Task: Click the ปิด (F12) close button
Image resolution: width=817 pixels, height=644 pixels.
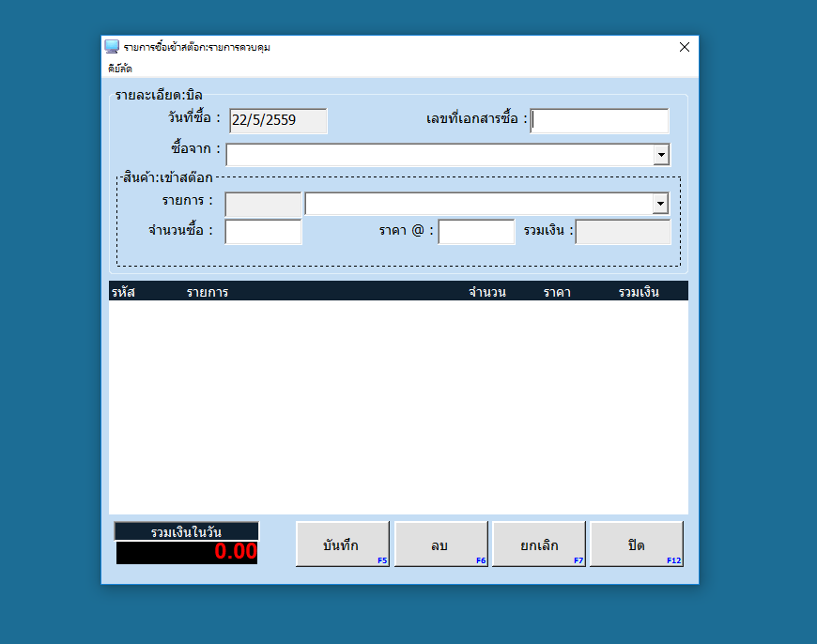Action: (x=636, y=544)
